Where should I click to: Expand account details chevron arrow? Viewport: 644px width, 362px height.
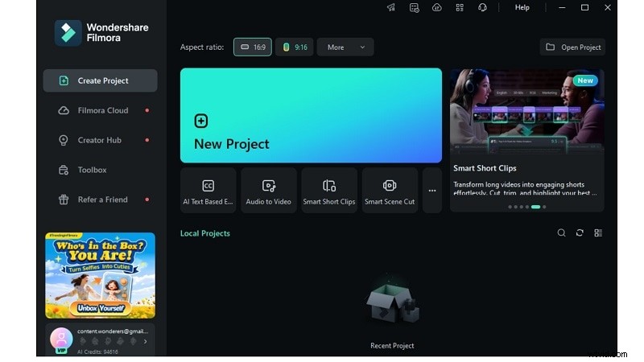tap(146, 341)
